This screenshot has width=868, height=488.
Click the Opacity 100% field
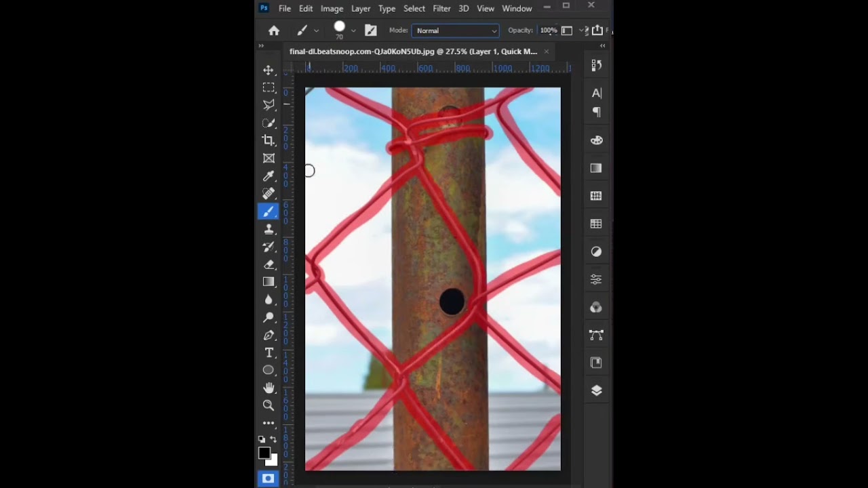pyautogui.click(x=548, y=30)
